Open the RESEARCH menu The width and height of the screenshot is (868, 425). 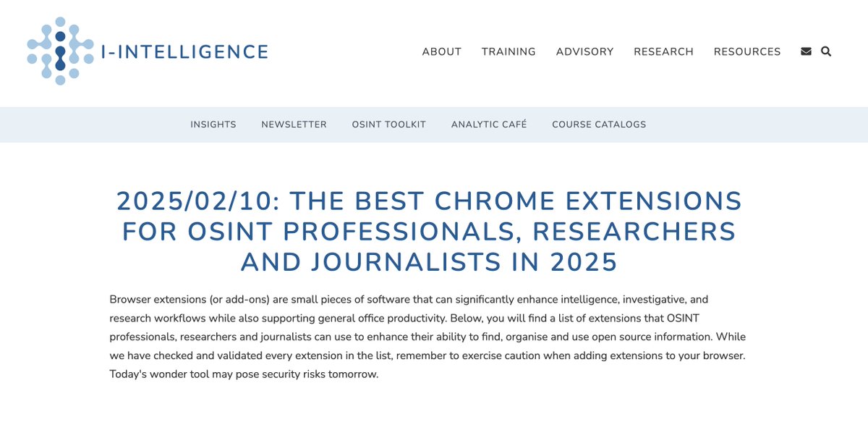[663, 51]
